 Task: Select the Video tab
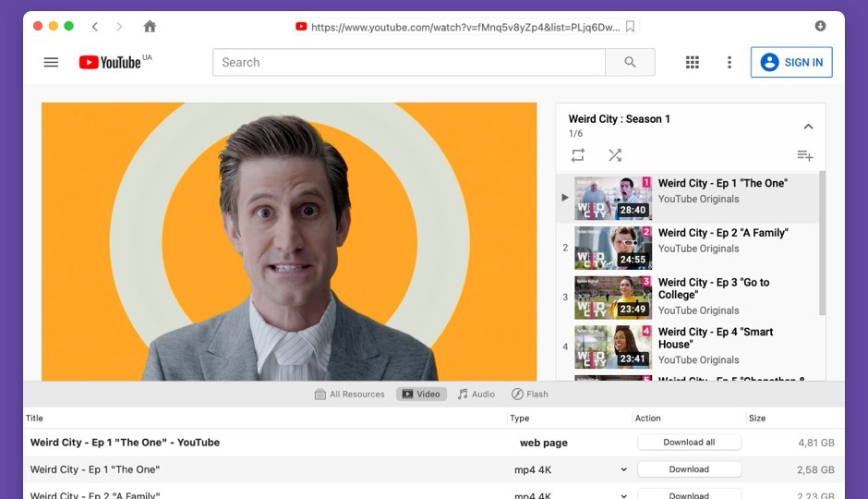(x=421, y=395)
